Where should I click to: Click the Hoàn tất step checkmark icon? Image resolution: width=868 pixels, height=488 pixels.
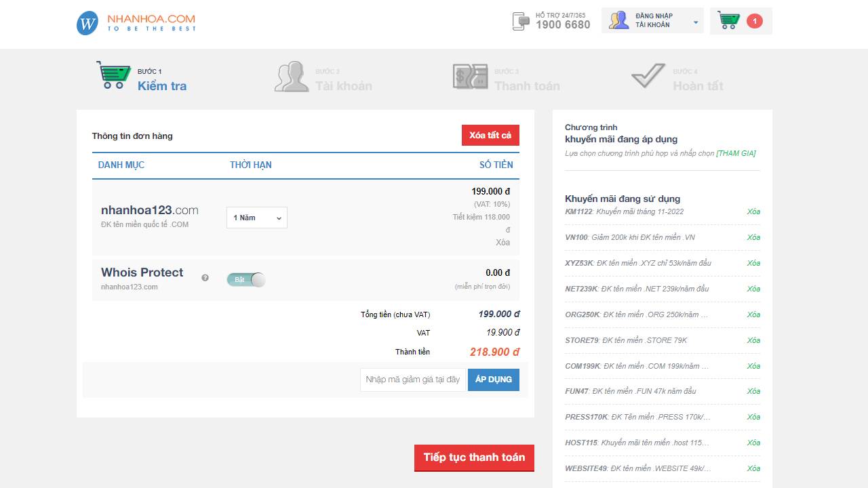tap(648, 76)
